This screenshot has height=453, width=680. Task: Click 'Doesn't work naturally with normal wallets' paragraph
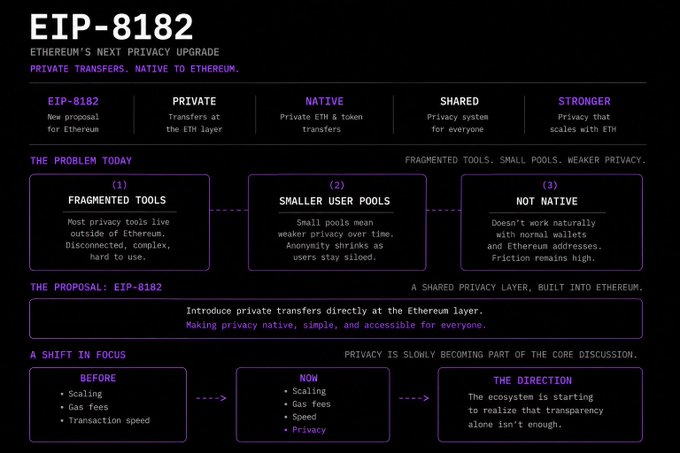(544, 240)
